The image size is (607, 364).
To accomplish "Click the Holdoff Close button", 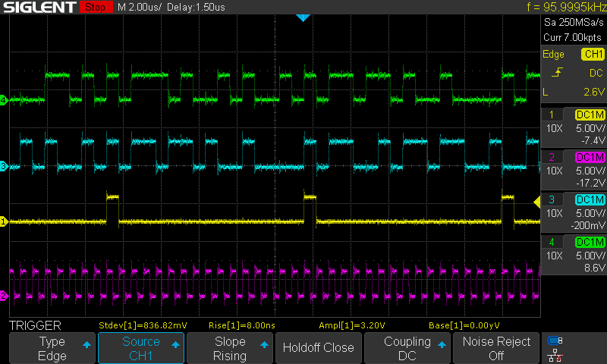I will [x=318, y=348].
